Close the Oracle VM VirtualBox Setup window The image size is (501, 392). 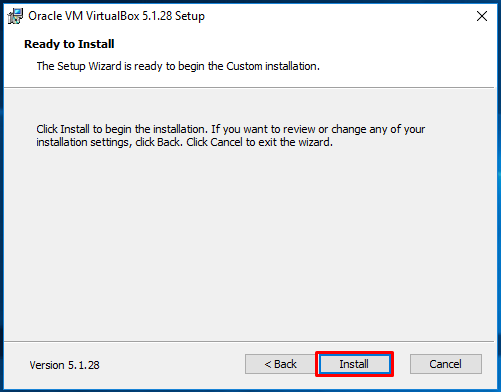[482, 16]
